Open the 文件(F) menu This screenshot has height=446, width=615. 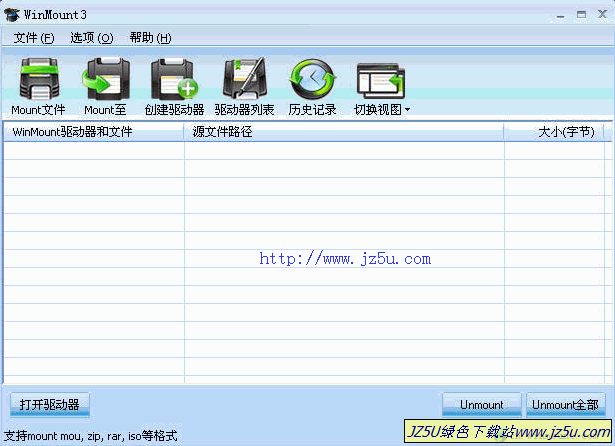tap(34, 38)
